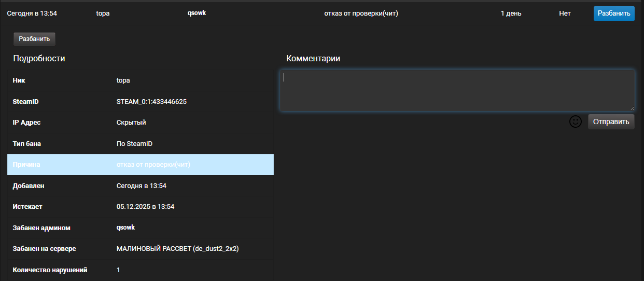
Task: Click the 05.12.2025 в 13:54 expiry date
Action: 145,207
